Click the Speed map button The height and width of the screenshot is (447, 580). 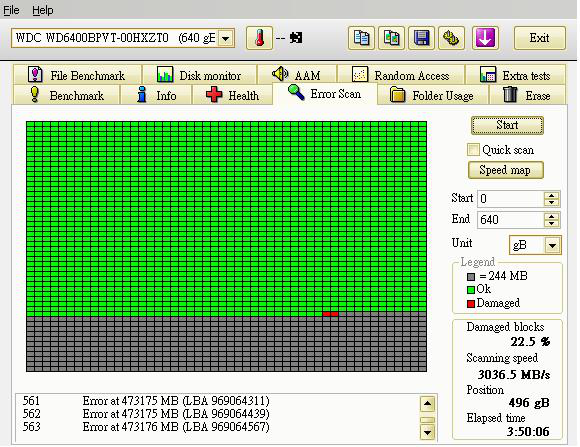pos(505,170)
